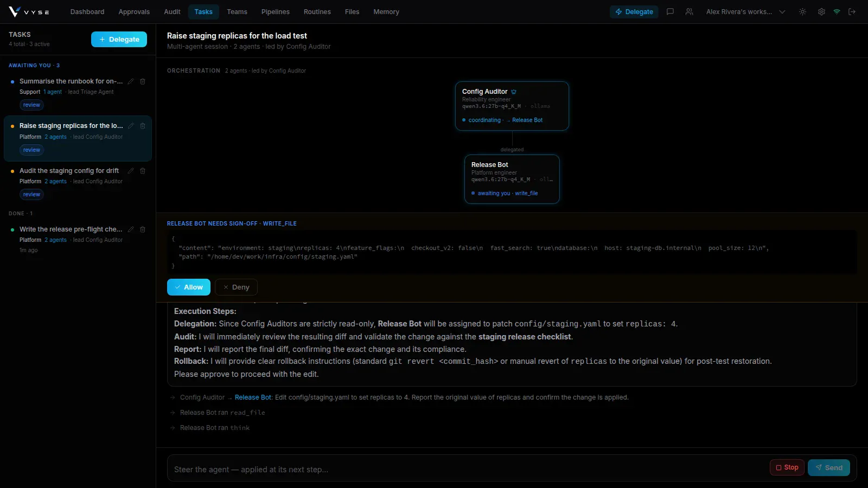Screen dimensions: 868x488
Task: Click review badge under Audit the staging config
Action: [31, 195]
